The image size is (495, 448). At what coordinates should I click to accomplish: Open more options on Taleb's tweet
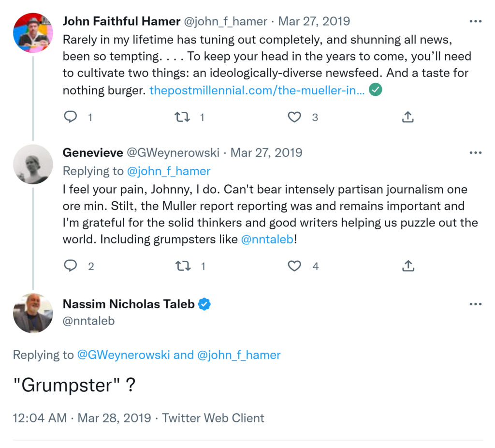pos(476,304)
